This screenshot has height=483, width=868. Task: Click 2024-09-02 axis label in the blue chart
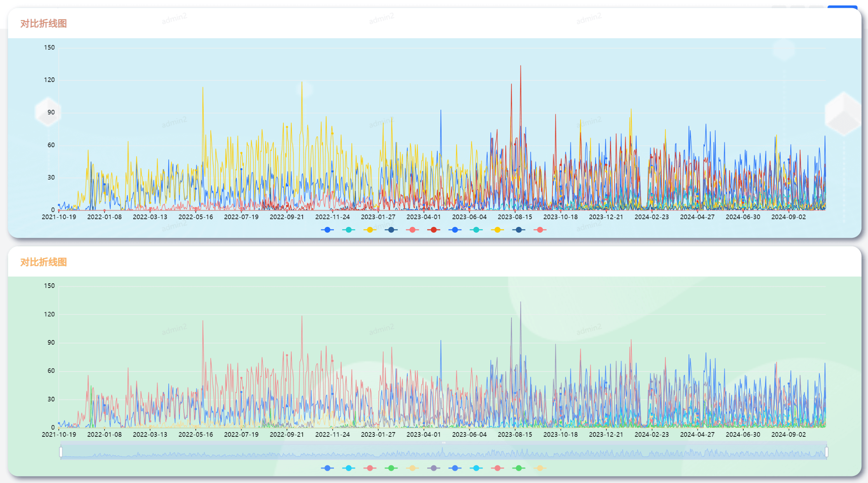789,217
